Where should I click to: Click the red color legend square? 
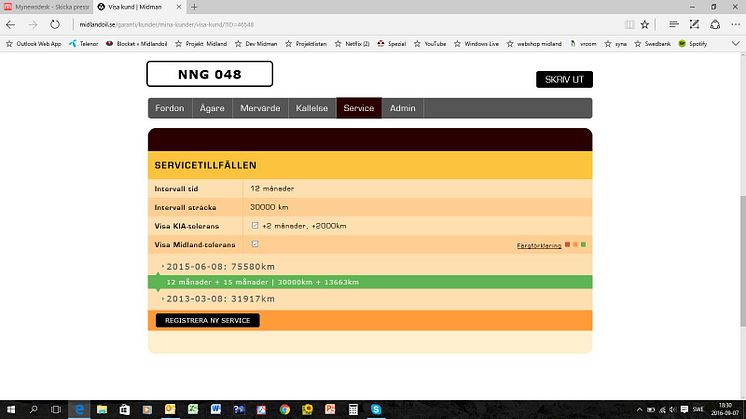point(567,244)
